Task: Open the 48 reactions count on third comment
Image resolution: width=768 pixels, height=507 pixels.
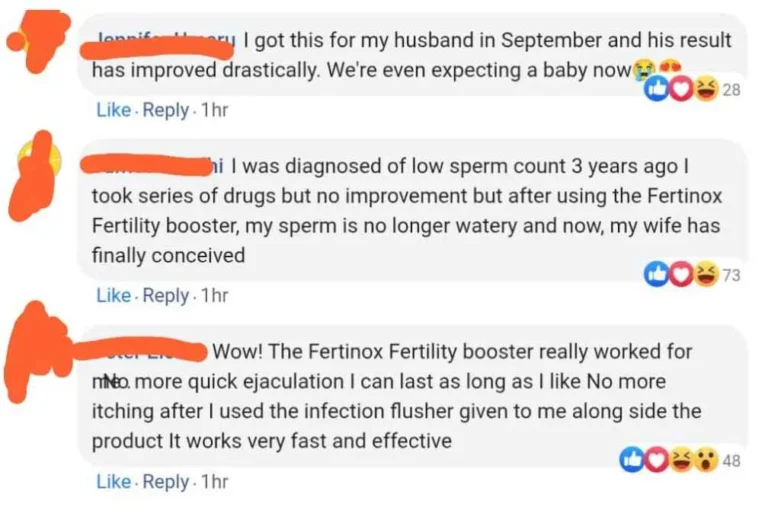Action: (731, 462)
